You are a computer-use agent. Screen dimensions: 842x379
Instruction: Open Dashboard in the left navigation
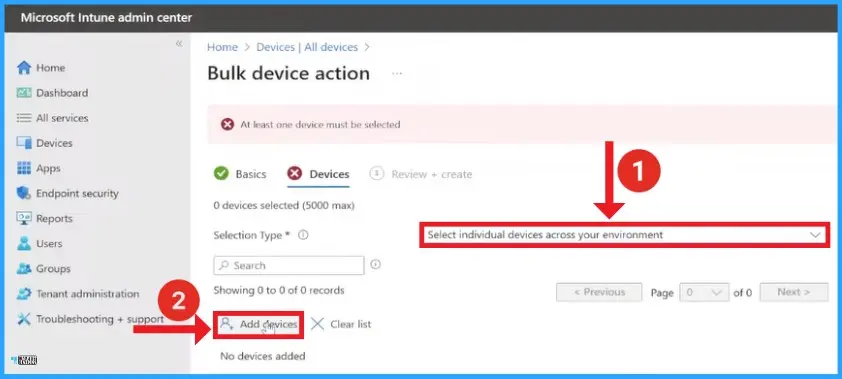pyautogui.click(x=62, y=93)
